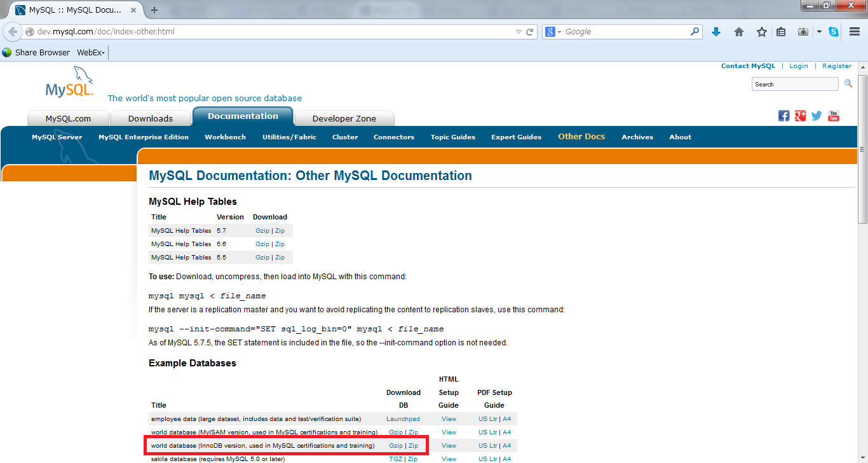Viewport: 868px width, 463px height.
Task: Click the Google search engine icon
Action: pyautogui.click(x=550, y=32)
